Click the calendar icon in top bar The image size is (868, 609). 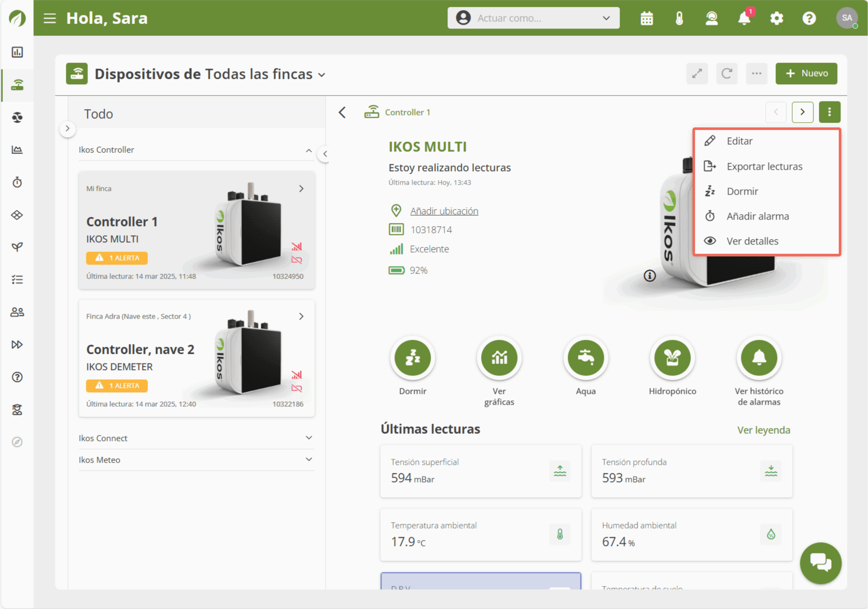(647, 18)
